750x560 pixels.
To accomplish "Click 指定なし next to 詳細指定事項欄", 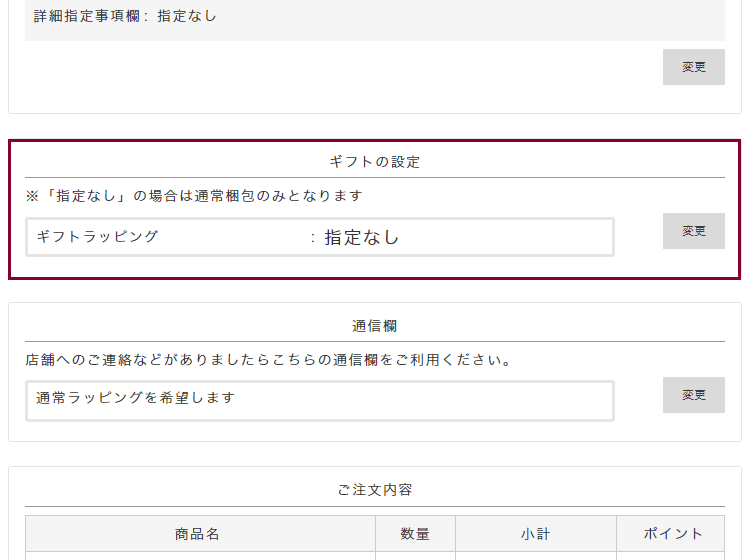I will (x=187, y=16).
